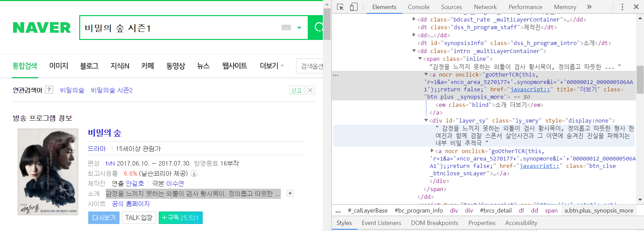This screenshot has width=644, height=231.
Task: Open the Performance tab
Action: 525,7
